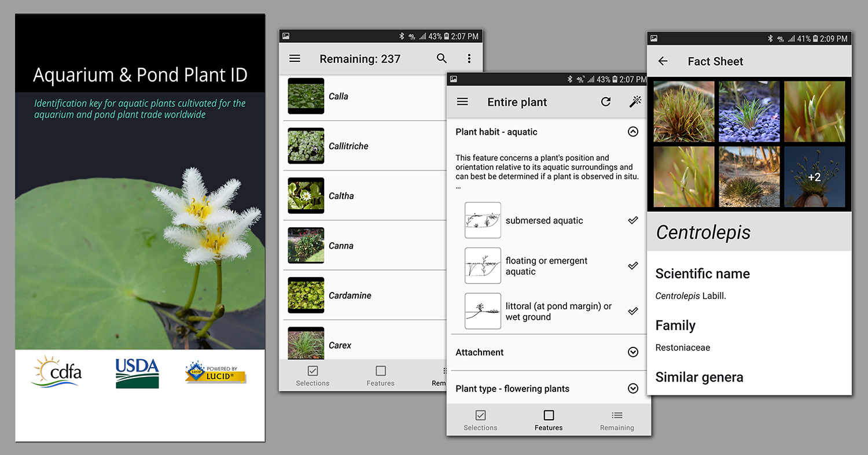Select Callitriche from the plant list
Screen dimensions: 868x455
click(348, 146)
